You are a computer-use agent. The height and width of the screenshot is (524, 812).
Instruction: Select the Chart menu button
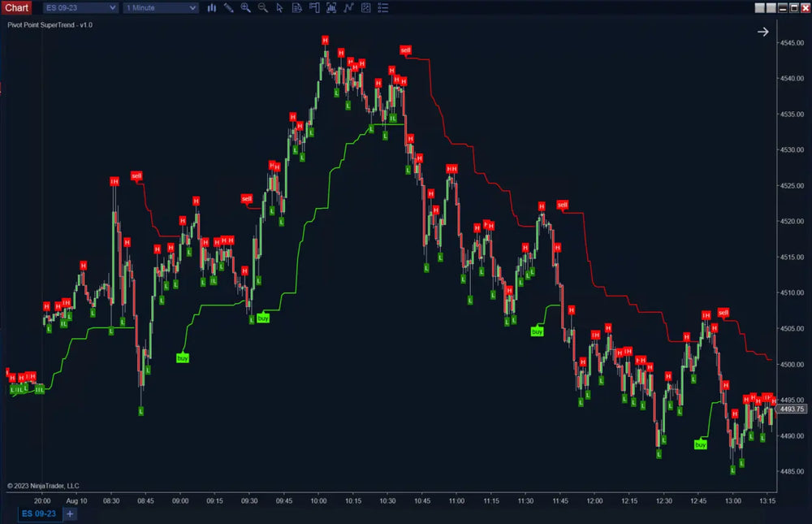[x=16, y=7]
